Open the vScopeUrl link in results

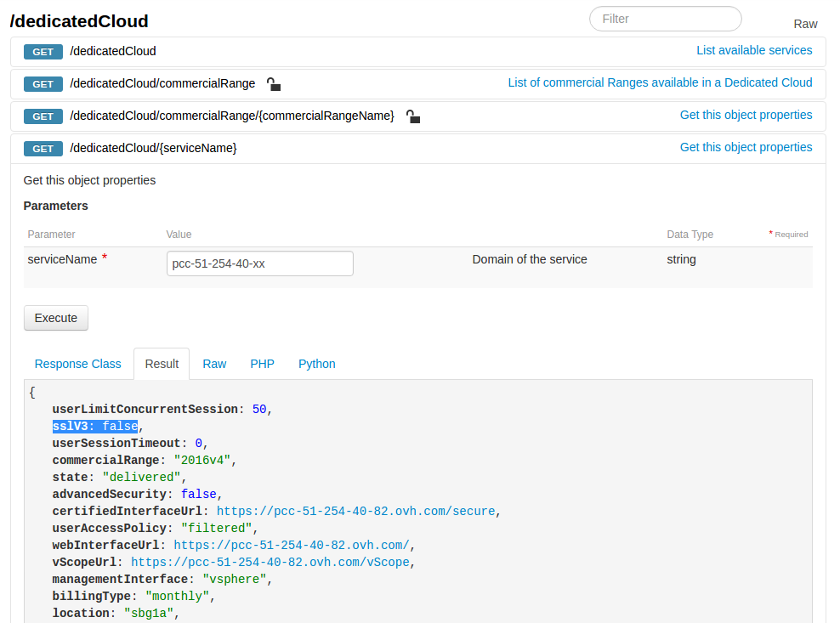click(x=271, y=562)
